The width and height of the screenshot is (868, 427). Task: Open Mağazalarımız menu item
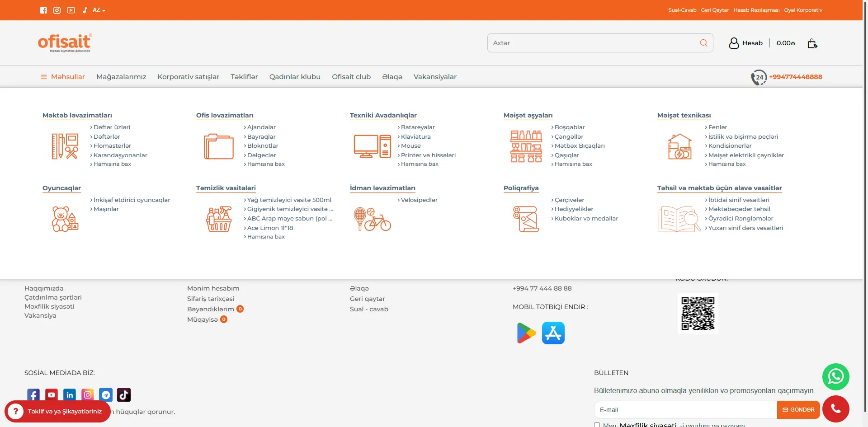click(x=121, y=77)
